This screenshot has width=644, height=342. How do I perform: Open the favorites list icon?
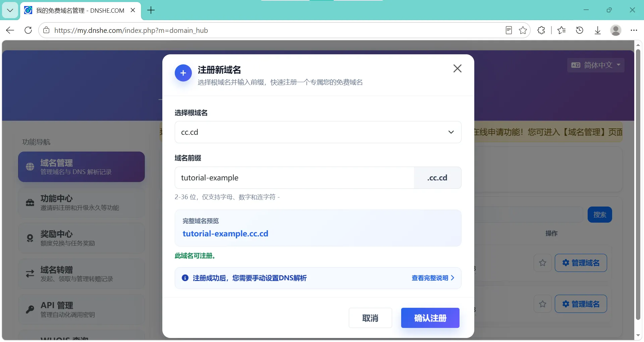pos(561,30)
